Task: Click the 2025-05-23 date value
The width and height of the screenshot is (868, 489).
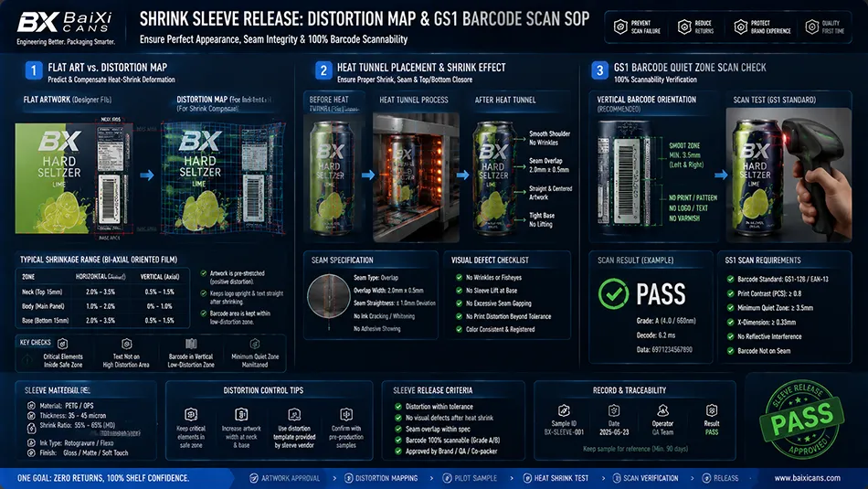Action: 614,432
